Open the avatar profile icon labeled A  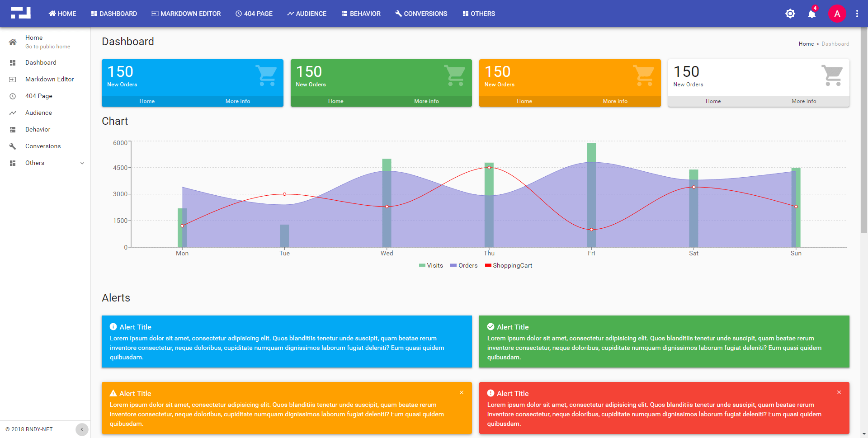[x=837, y=14]
